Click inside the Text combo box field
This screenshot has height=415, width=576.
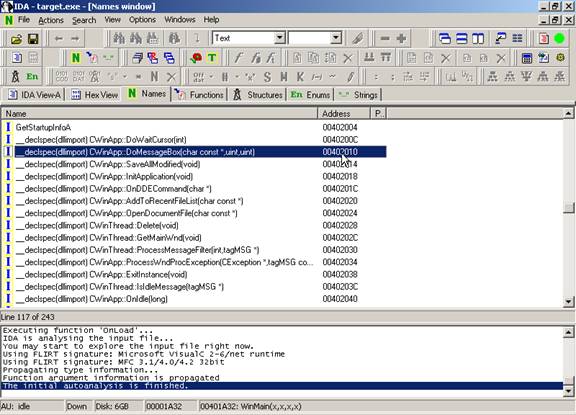coord(244,38)
